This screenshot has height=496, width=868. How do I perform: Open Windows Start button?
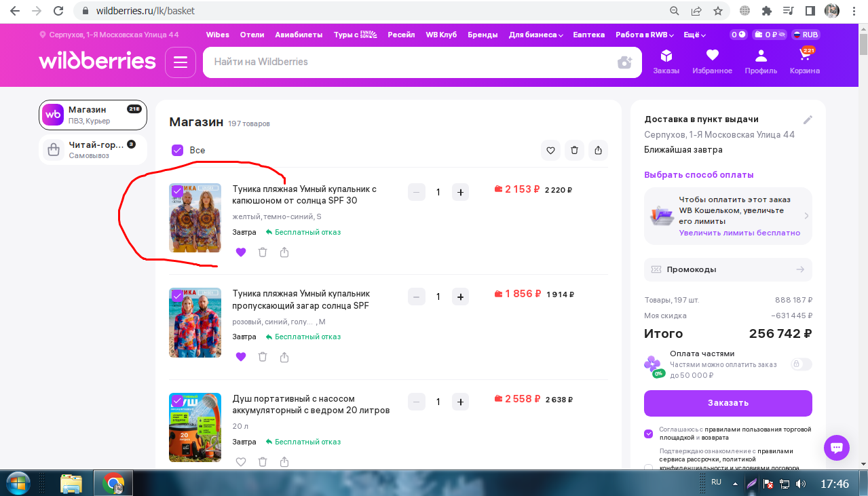(x=19, y=484)
